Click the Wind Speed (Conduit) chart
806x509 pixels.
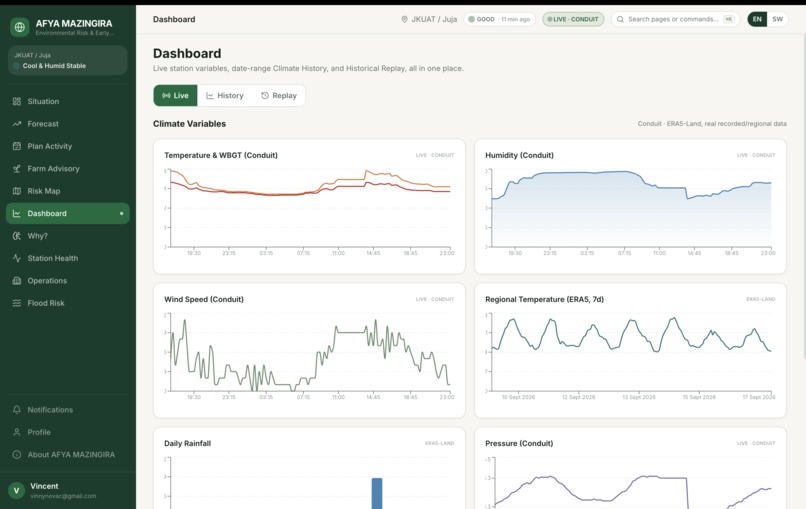(309, 353)
